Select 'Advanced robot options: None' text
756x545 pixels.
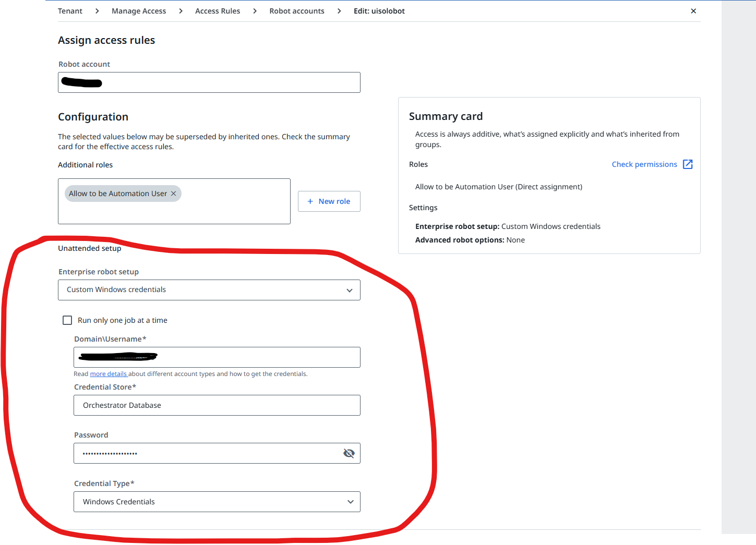click(x=470, y=240)
